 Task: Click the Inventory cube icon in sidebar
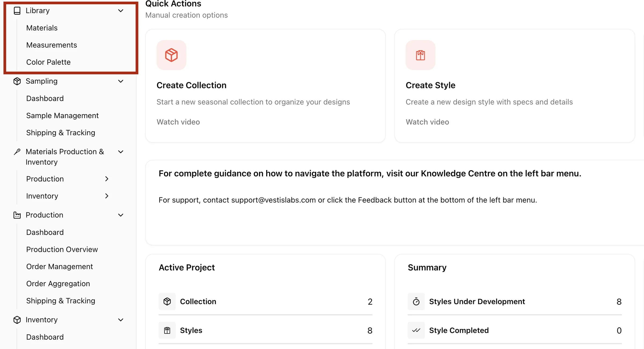17,320
